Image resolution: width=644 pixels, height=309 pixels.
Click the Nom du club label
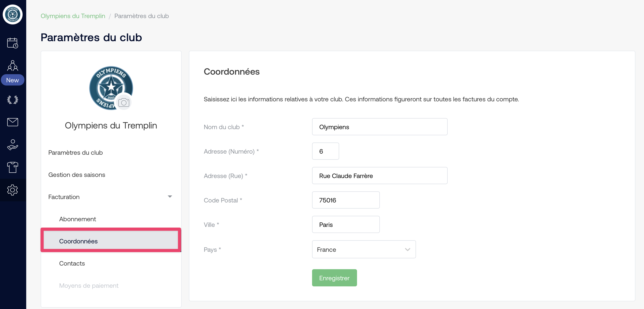pyautogui.click(x=224, y=127)
